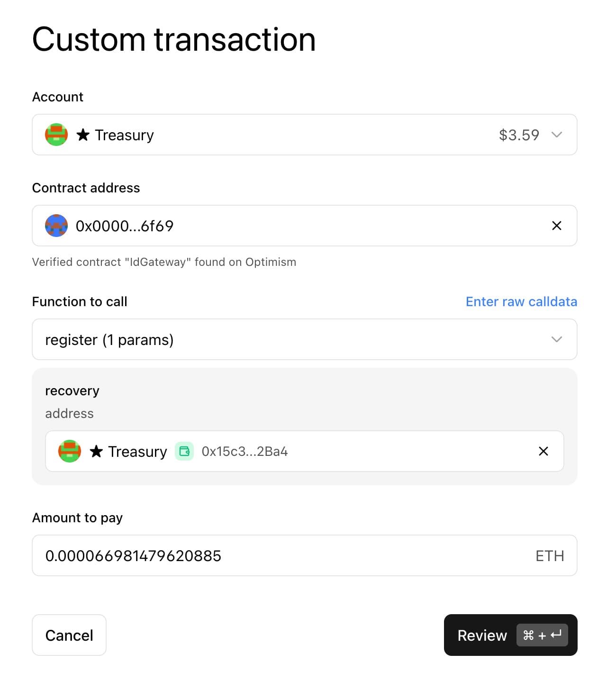Click the Enter raw calldata link
This screenshot has width=616, height=690.
click(521, 301)
